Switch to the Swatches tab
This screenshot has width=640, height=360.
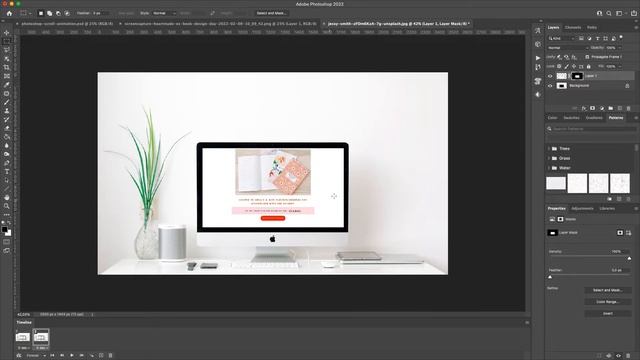tap(571, 118)
